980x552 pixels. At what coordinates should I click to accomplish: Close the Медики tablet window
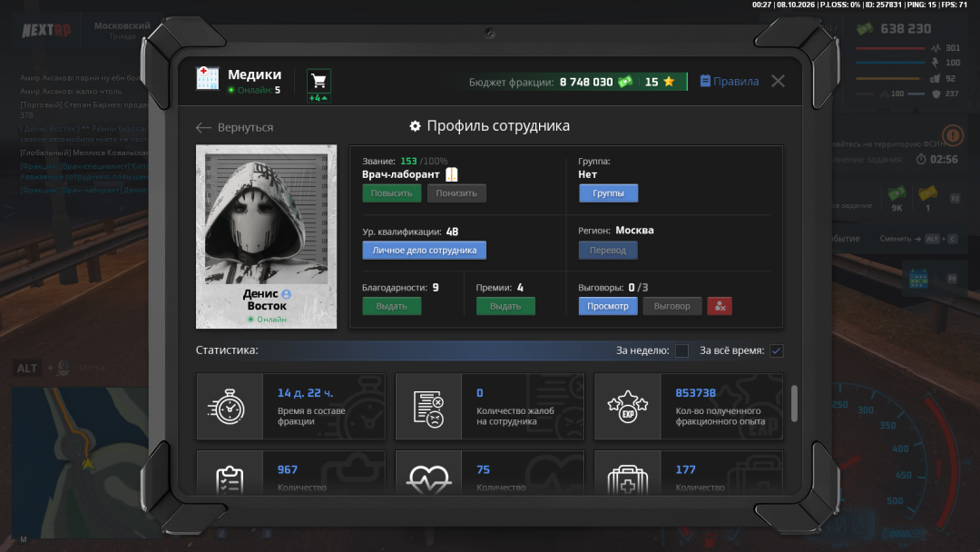coord(779,82)
